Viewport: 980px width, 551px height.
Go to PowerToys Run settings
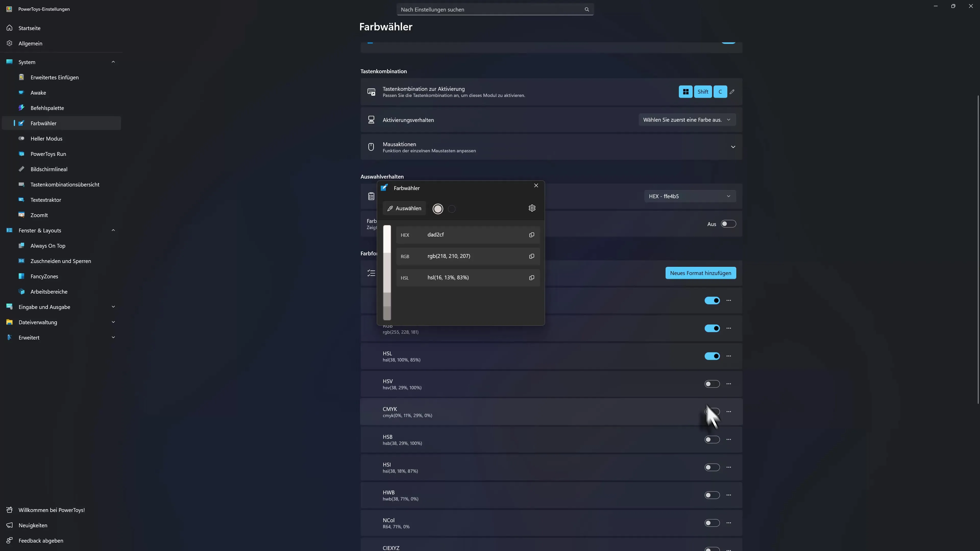(48, 154)
